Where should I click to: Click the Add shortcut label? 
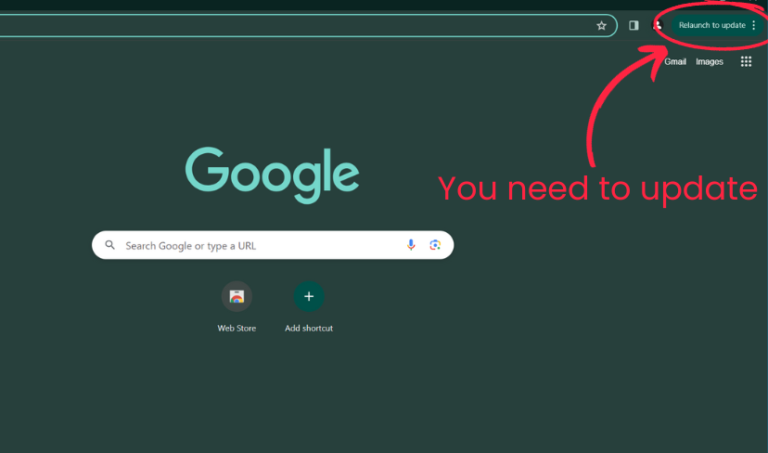[309, 329]
